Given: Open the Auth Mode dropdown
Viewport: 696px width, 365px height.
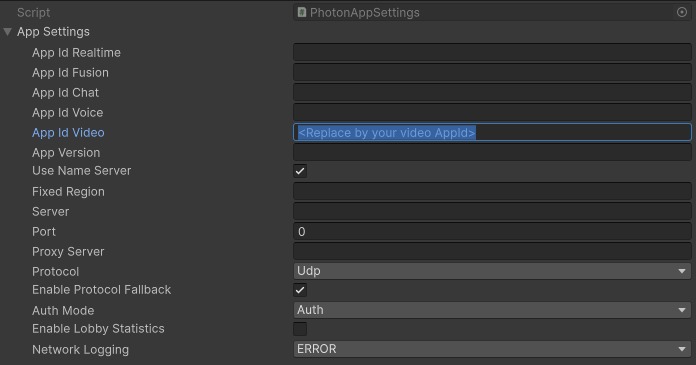Looking at the screenshot, I should pyautogui.click(x=492, y=310).
